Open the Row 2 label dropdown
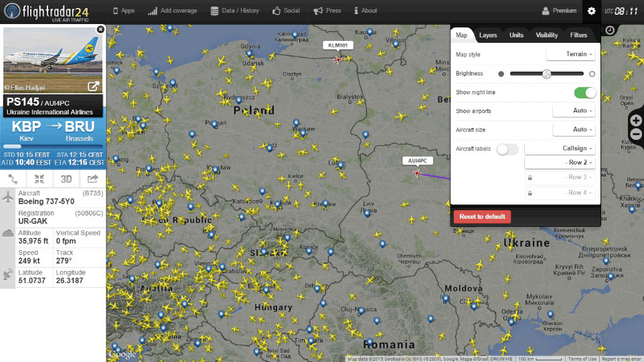 point(560,163)
